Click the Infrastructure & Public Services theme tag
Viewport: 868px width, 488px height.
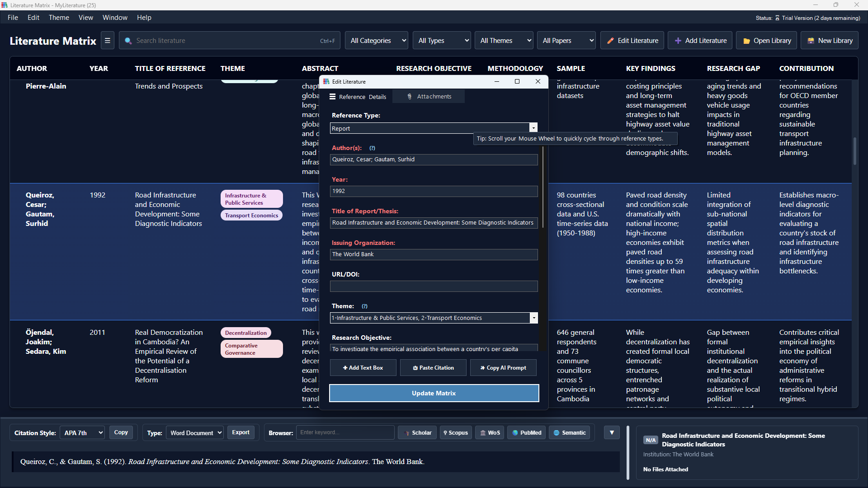[251, 199]
